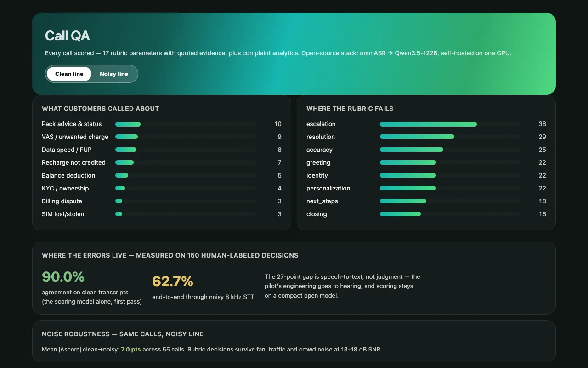The width and height of the screenshot is (588, 368).
Task: Select the greeting rubric row
Action: 426,163
